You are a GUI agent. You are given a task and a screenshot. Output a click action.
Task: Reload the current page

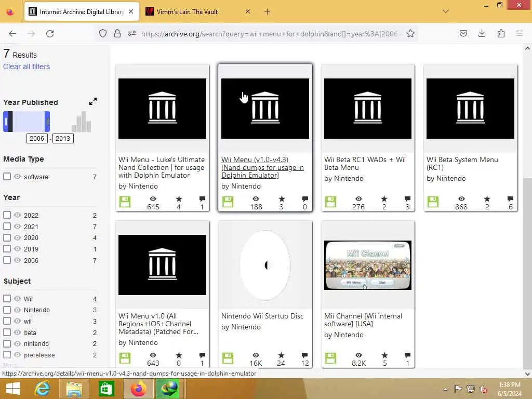[x=50, y=34]
